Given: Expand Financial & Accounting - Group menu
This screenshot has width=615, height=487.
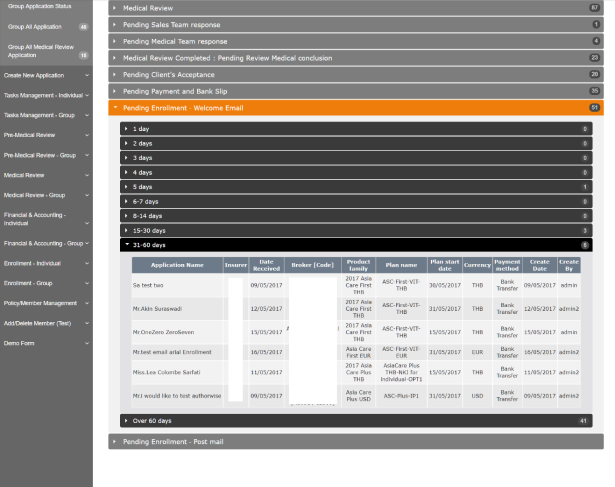Looking at the screenshot, I should (x=46, y=244).
